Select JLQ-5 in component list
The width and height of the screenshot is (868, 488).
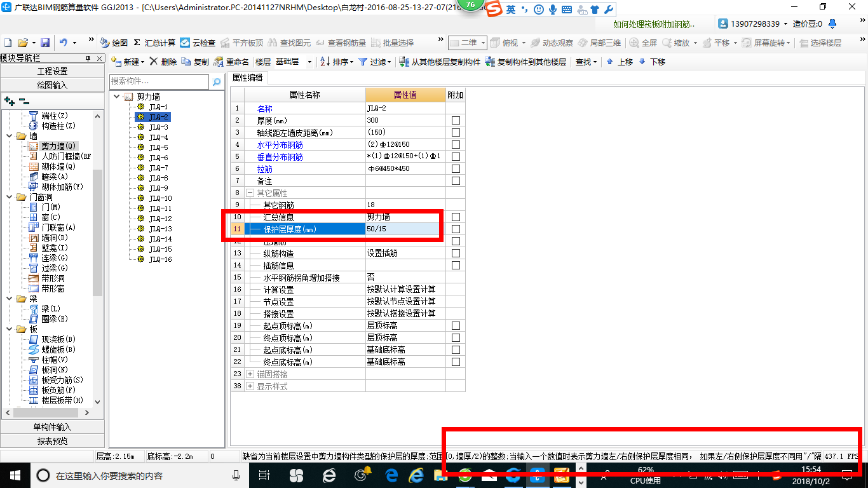tap(158, 147)
